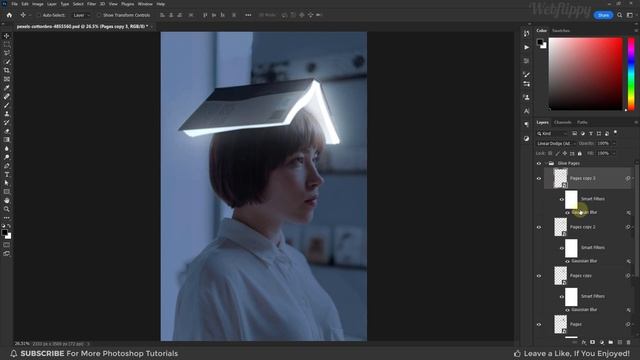Select the Pen tool

click(7, 166)
